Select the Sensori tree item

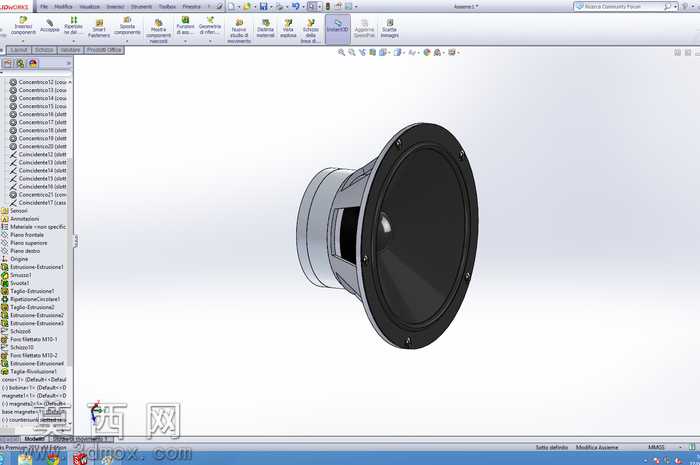click(x=14, y=211)
